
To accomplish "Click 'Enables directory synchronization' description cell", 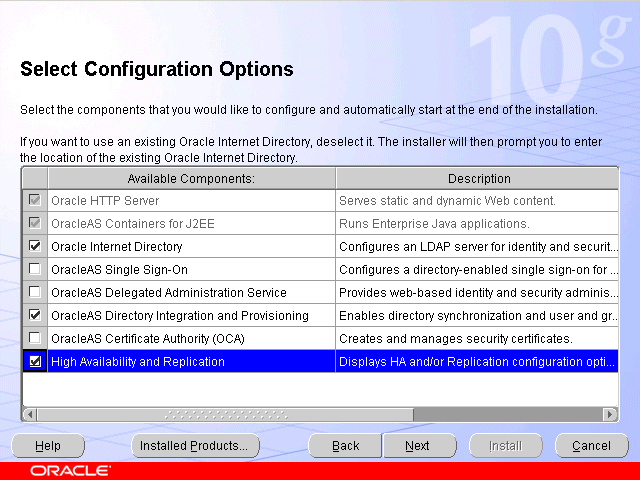I will pyautogui.click(x=477, y=316).
